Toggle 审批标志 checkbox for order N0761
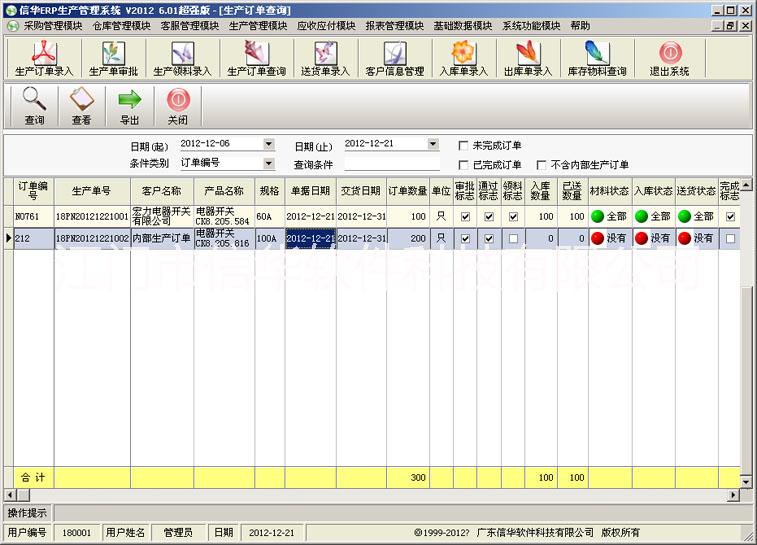This screenshot has height=545, width=757. tap(465, 217)
